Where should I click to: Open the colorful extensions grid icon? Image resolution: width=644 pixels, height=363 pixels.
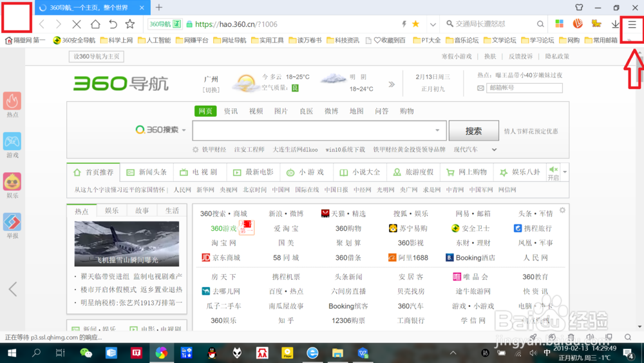point(560,24)
